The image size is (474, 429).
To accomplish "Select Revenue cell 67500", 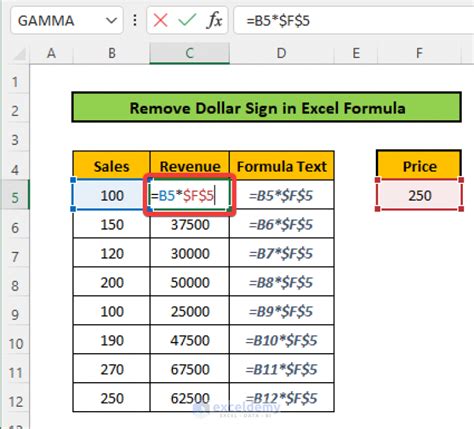I will (x=190, y=369).
